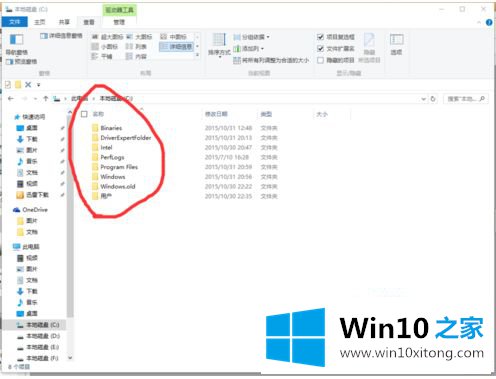Choose Details (详细信息) layout
This screenshot has height=379, width=496.
[x=176, y=47]
